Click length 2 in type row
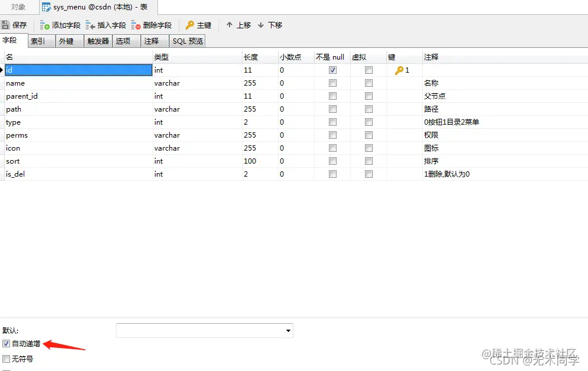The image size is (588, 371). (245, 122)
